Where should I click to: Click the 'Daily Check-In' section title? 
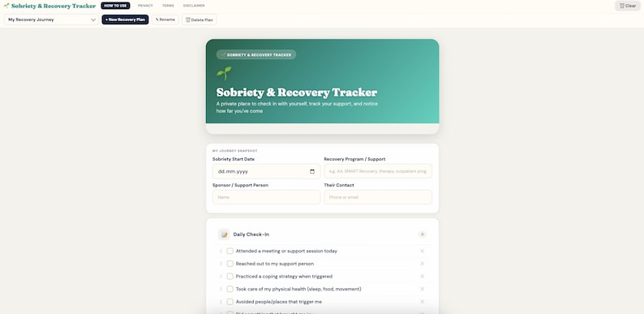pos(251,234)
